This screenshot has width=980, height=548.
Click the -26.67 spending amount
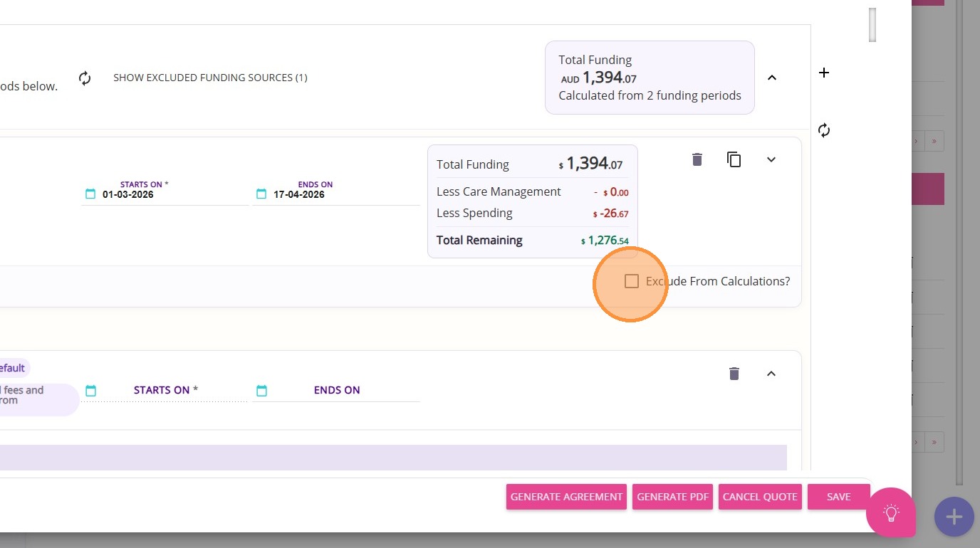click(x=611, y=214)
